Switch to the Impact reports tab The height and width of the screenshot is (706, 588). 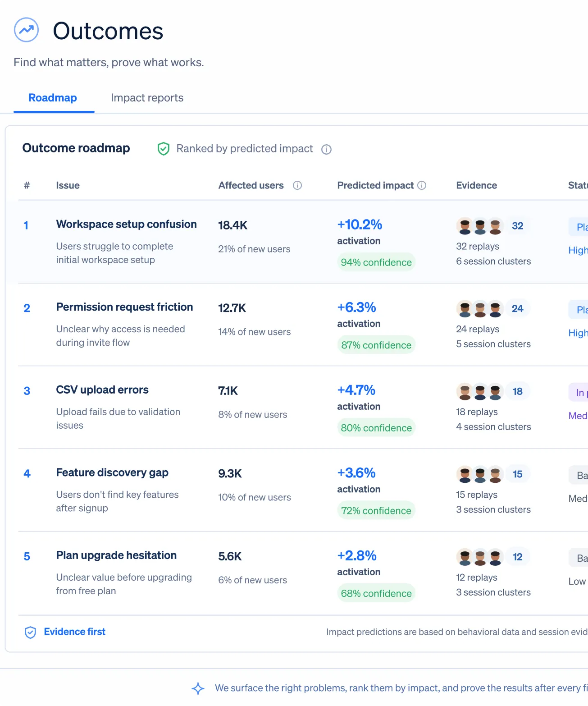[x=147, y=98]
